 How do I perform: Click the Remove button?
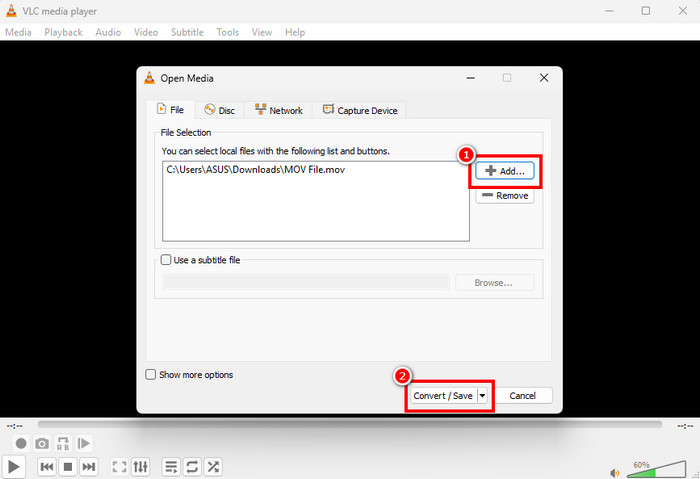coord(505,196)
